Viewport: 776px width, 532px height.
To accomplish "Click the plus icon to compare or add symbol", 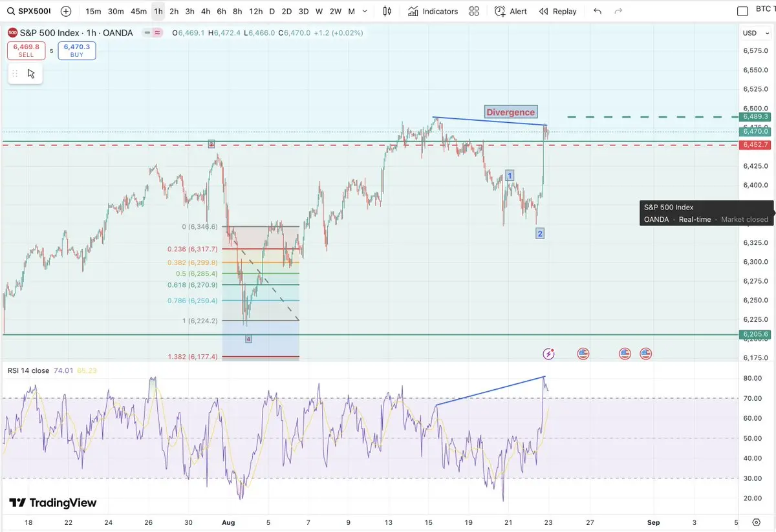I will pyautogui.click(x=66, y=11).
